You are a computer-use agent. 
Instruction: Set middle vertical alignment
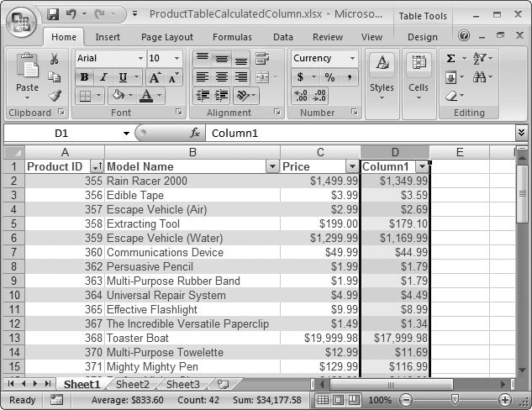(222, 58)
